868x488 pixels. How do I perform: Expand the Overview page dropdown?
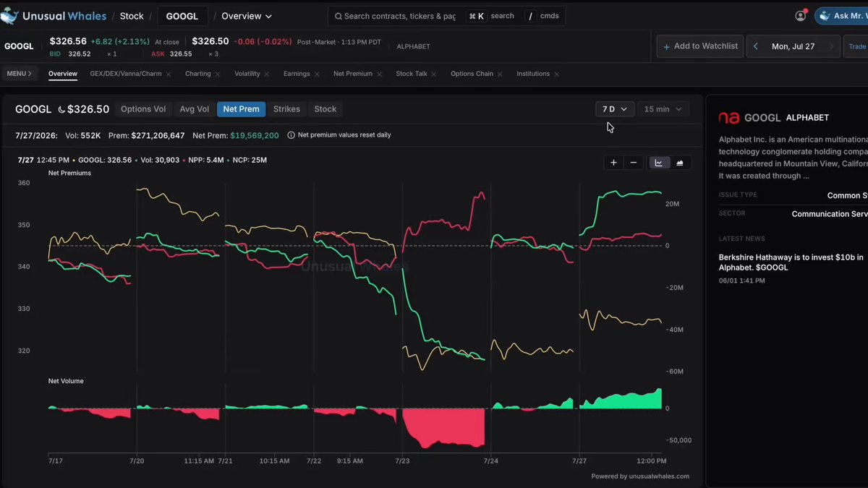pos(247,16)
